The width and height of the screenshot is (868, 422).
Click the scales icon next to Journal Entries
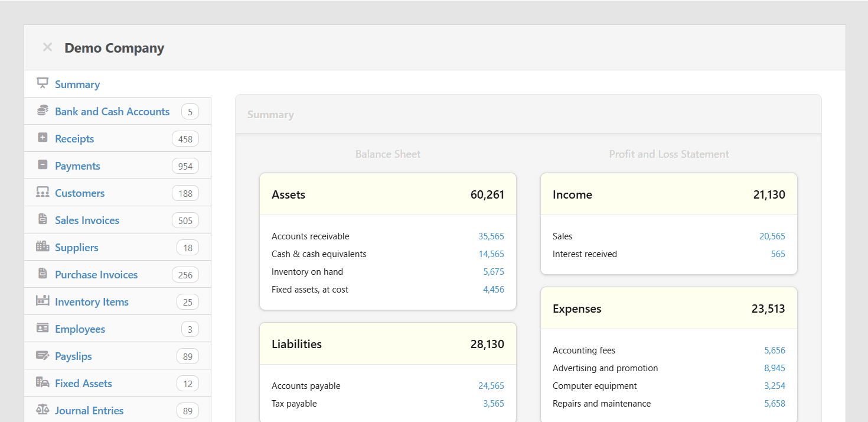pyautogui.click(x=42, y=410)
